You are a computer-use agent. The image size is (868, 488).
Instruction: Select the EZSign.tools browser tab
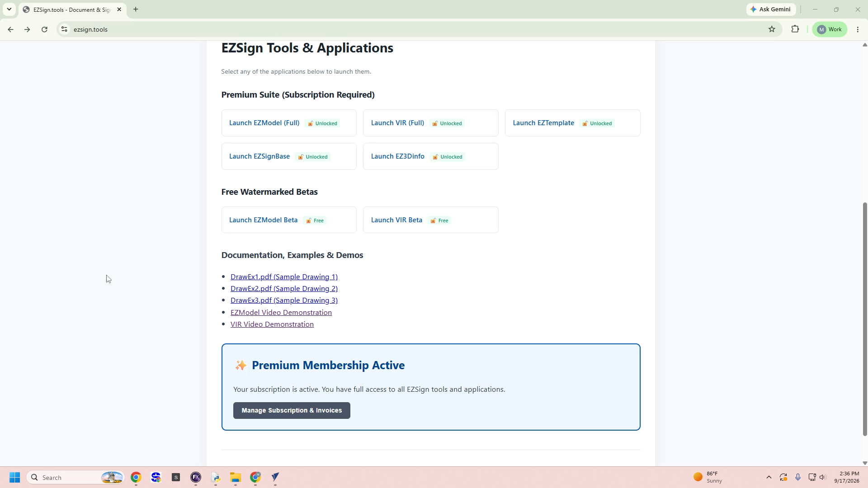point(72,9)
